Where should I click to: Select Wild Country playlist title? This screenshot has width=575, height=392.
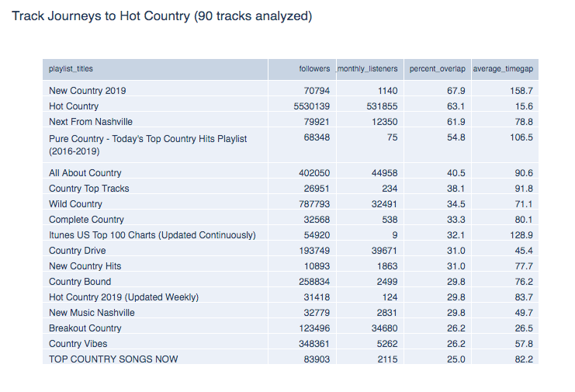pos(75,203)
